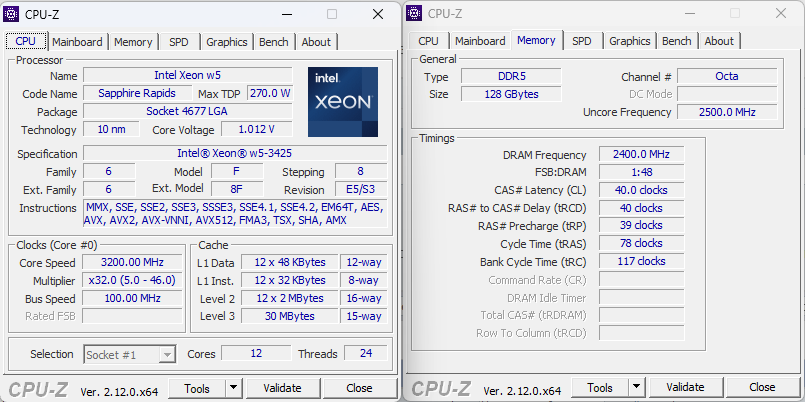
Task: Switch to CPU tab in right CPU-Z window
Action: point(428,41)
